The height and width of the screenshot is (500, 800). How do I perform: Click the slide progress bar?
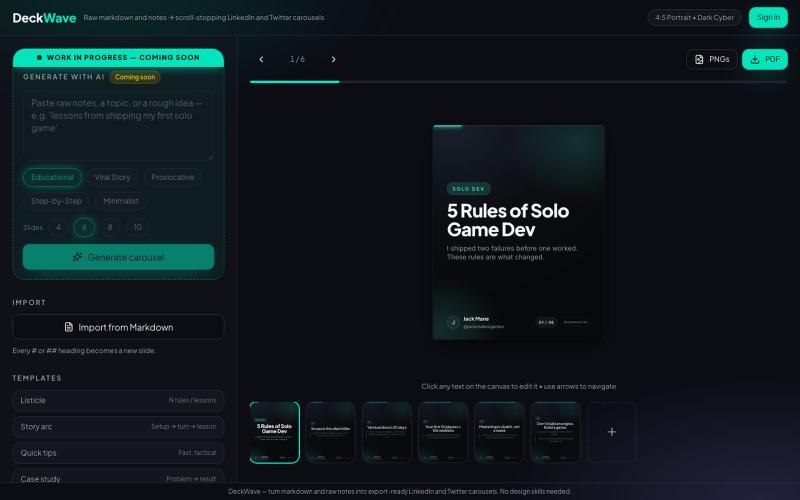(x=518, y=82)
